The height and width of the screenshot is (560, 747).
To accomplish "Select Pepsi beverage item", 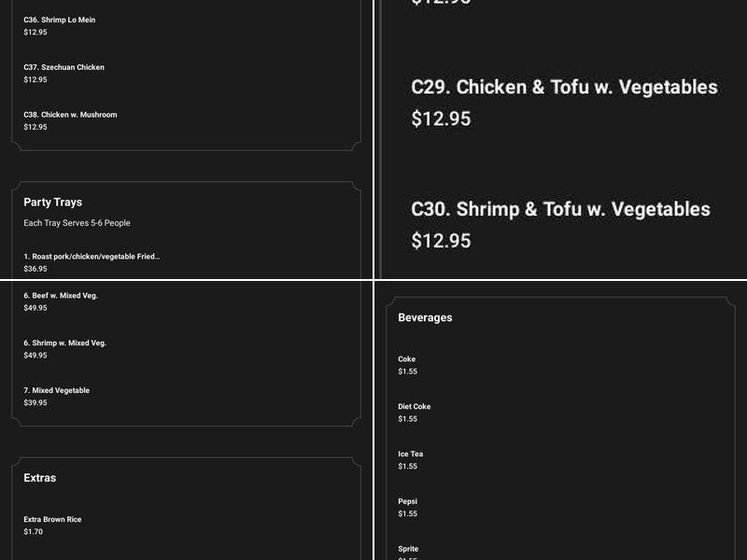I will click(x=408, y=501).
